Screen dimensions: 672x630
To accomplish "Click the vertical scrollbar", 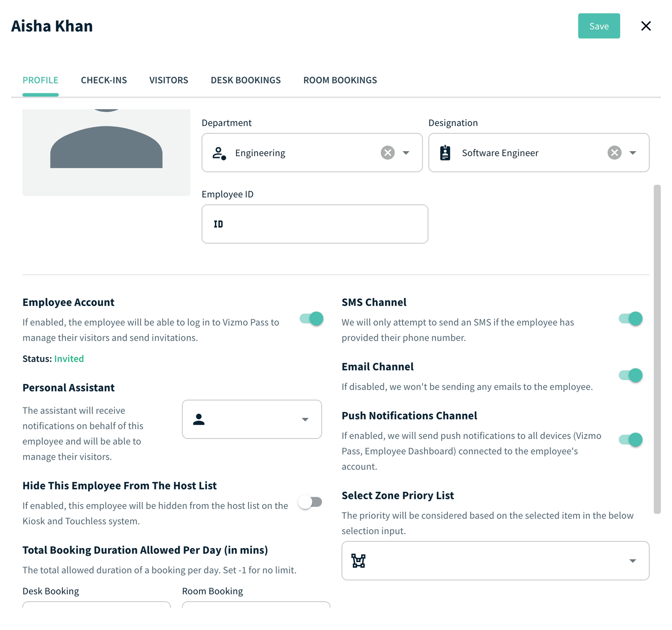I will coord(657,349).
